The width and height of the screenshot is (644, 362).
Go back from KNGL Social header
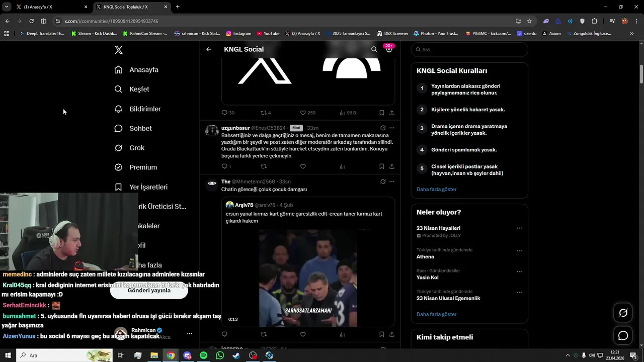point(209,49)
